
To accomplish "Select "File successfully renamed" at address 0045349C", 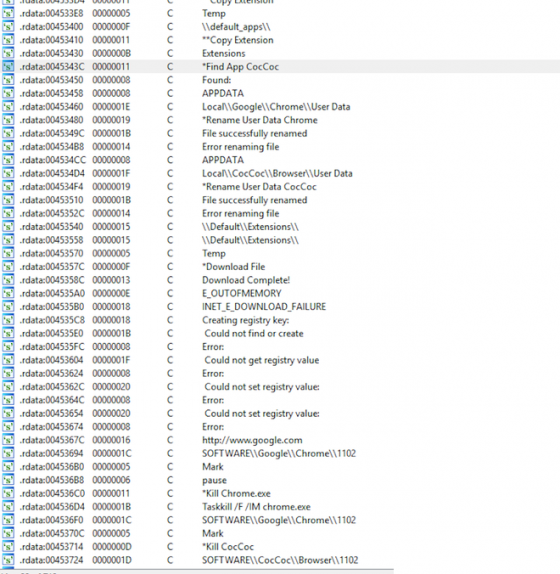I will [x=254, y=133].
